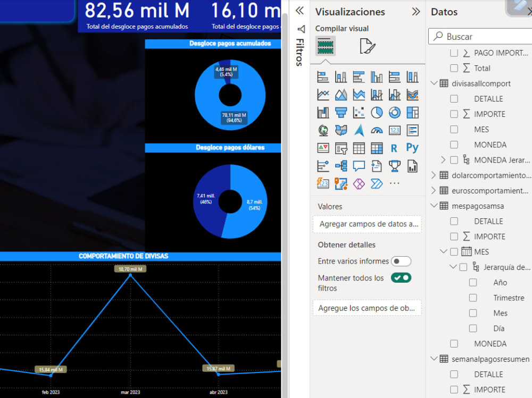The height and width of the screenshot is (398, 532).
Task: Select the pie chart visual icon
Action: (377, 112)
